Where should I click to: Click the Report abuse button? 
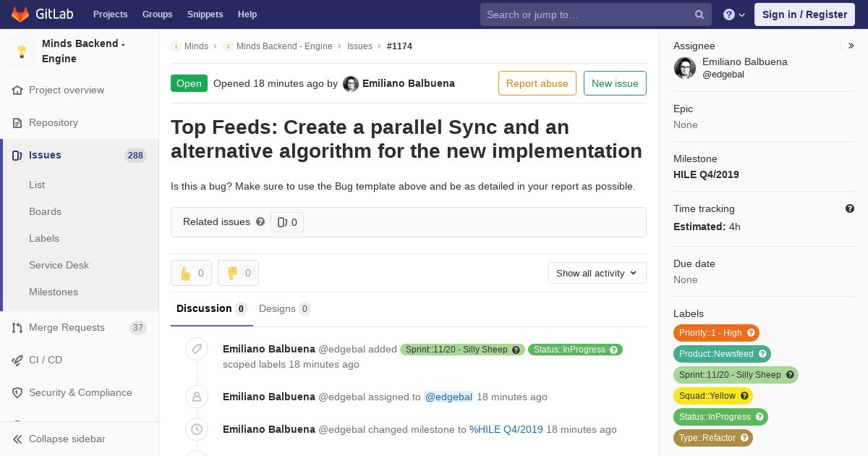pyautogui.click(x=537, y=83)
